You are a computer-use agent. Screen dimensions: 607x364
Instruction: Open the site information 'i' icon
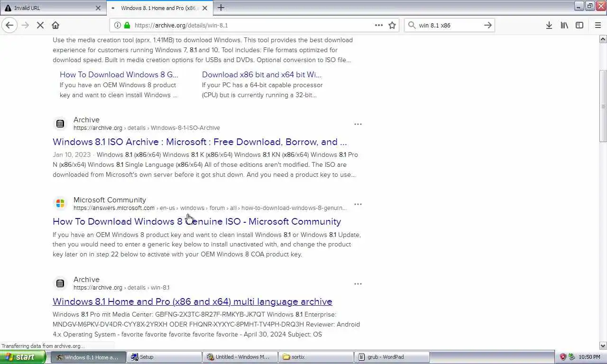117,25
